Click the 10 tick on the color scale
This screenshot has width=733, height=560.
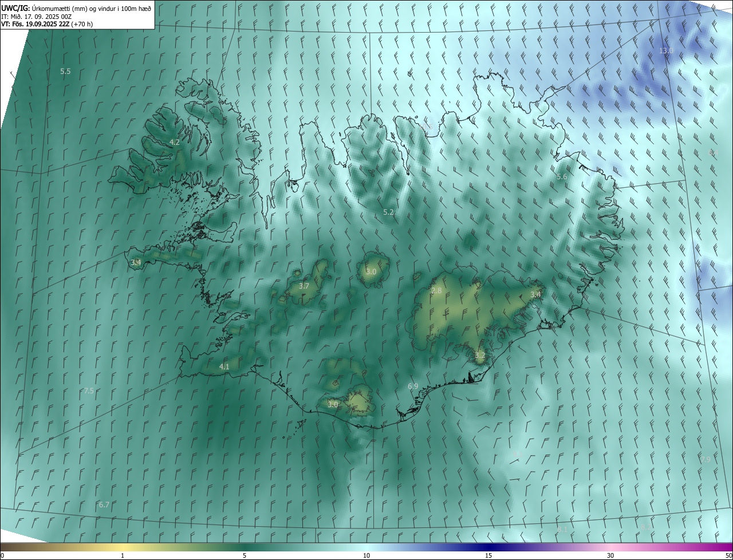pos(366,555)
